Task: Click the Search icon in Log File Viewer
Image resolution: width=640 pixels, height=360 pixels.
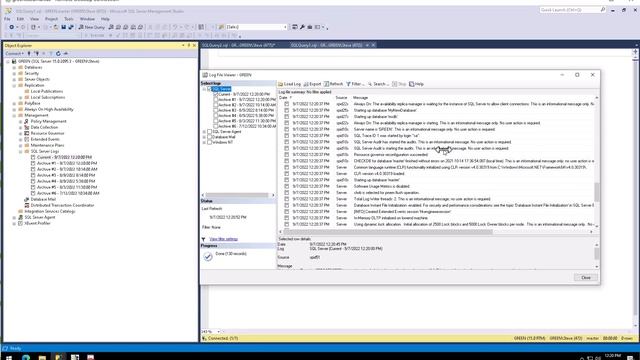Action: [x=370, y=84]
